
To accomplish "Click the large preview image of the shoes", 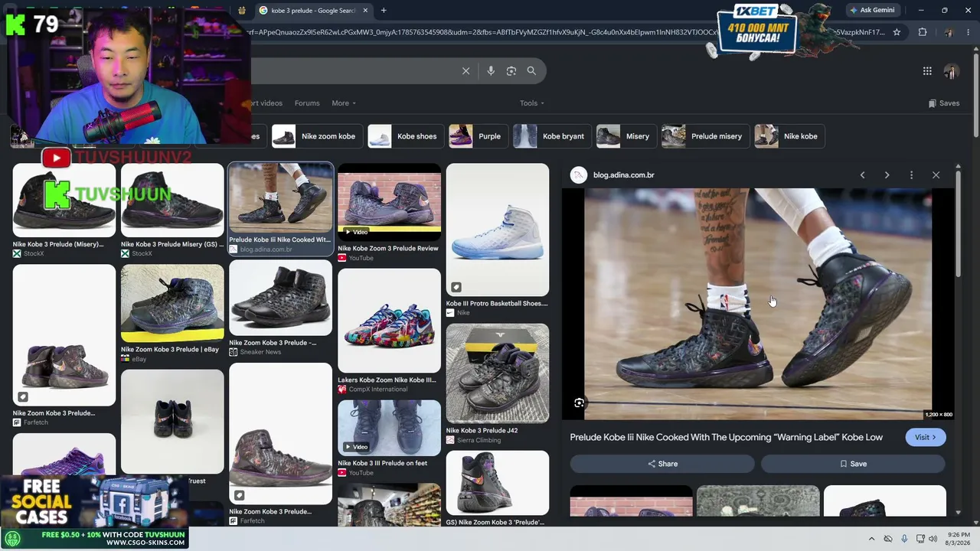I will [x=758, y=304].
